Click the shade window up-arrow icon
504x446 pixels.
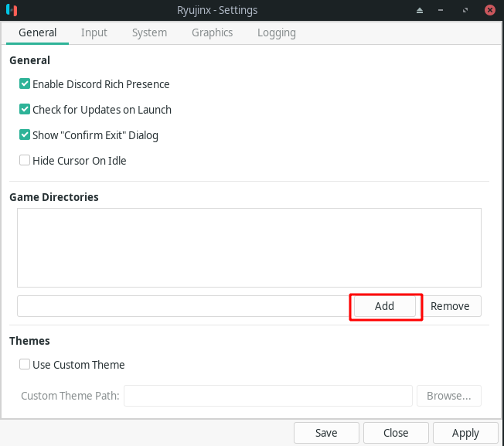pyautogui.click(x=420, y=11)
